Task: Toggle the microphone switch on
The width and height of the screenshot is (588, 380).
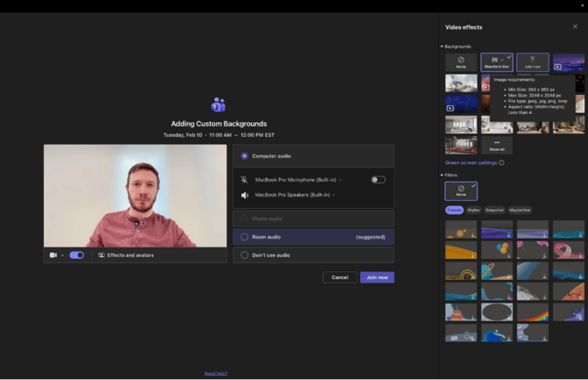Action: [x=378, y=180]
